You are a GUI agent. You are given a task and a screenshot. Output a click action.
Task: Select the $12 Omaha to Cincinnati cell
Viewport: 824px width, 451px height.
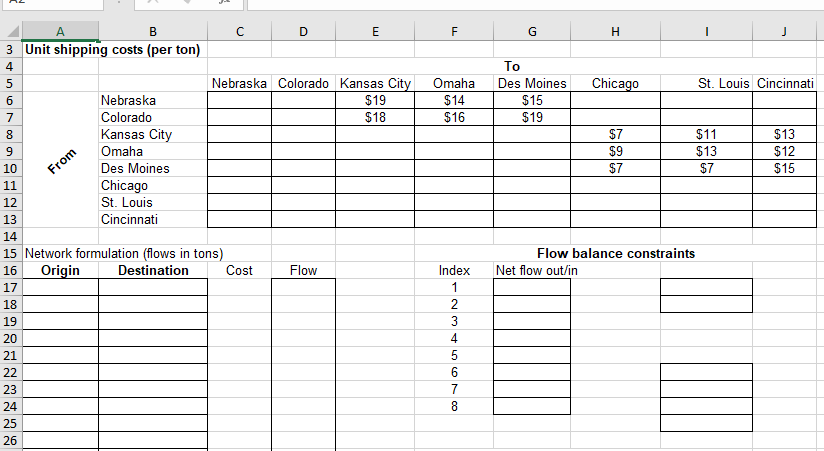point(785,151)
